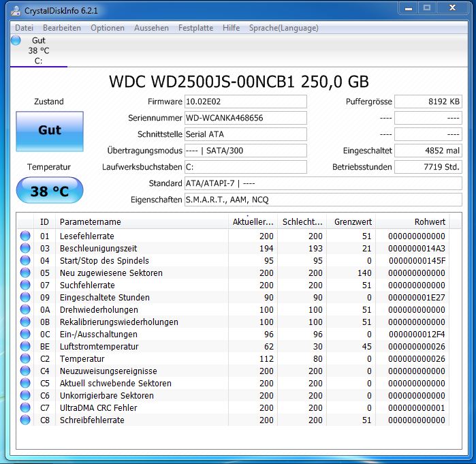Image resolution: width=476 pixels, height=464 pixels.
Task: Click the Schnittstelle field Serial ATA
Action: pos(246,134)
